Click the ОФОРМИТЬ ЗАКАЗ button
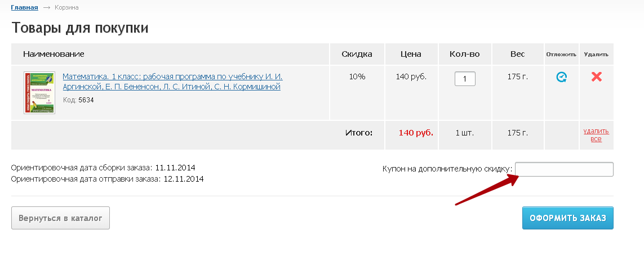The width and height of the screenshot is (644, 257). (567, 218)
